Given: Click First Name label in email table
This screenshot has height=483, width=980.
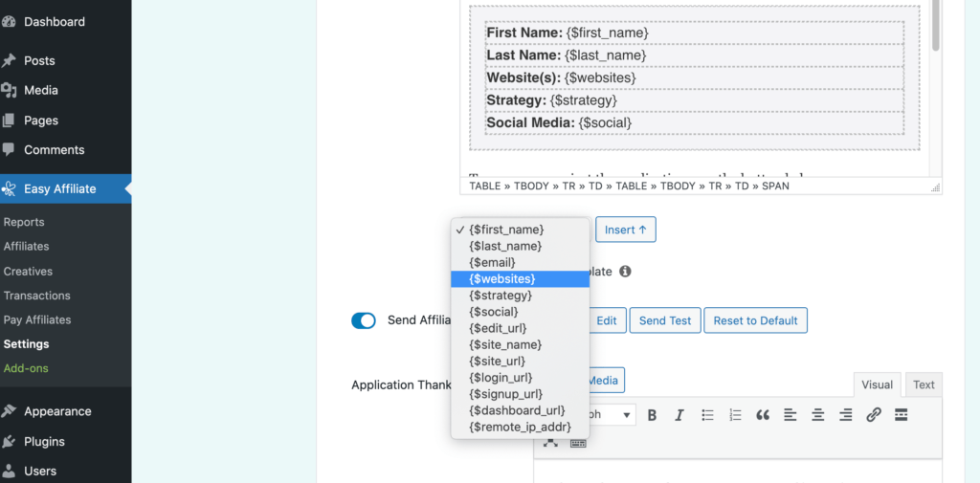Looking at the screenshot, I should coord(525,33).
